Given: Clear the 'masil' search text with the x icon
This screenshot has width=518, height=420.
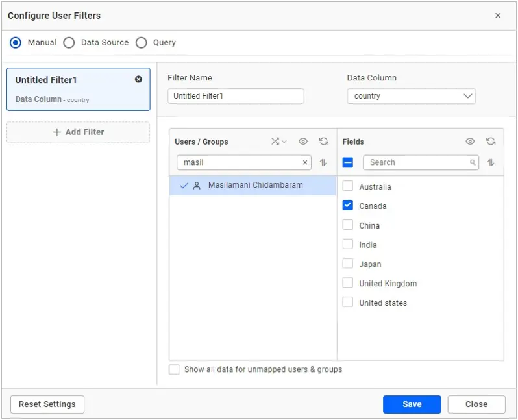Looking at the screenshot, I should pos(305,162).
